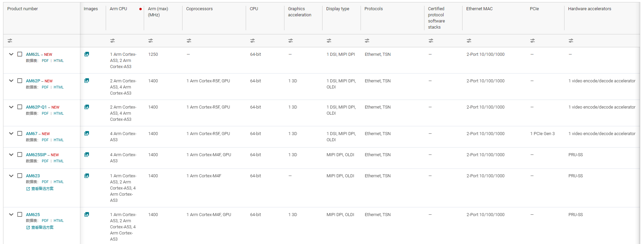Open filter for Arm CPU column
644x244 pixels.
click(112, 41)
